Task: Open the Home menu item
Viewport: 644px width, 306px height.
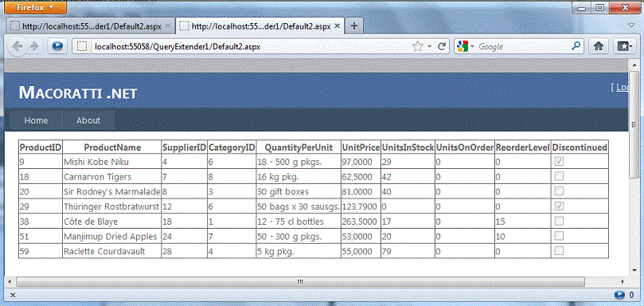Action: pos(36,120)
